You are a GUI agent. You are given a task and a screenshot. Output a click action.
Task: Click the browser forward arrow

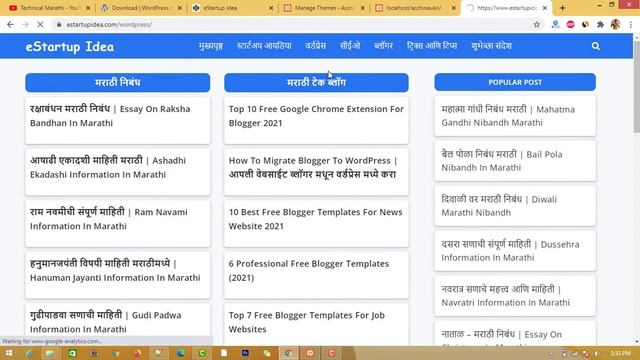point(25,24)
